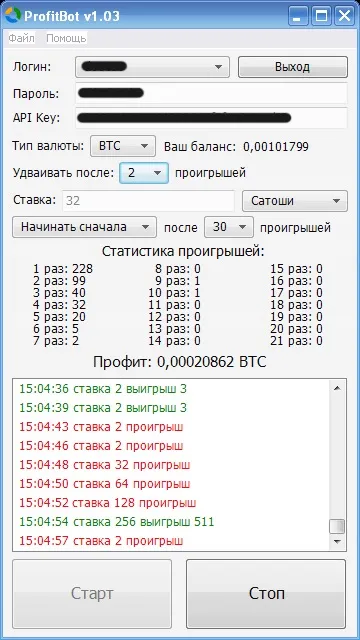Open the Сатоши unit dropdown
The width and height of the screenshot is (360, 640).
[295, 201]
